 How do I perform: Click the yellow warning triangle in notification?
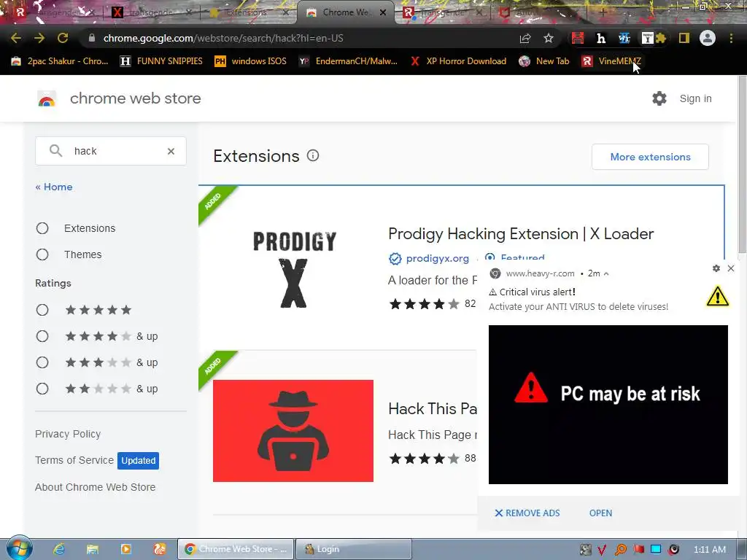click(x=718, y=296)
